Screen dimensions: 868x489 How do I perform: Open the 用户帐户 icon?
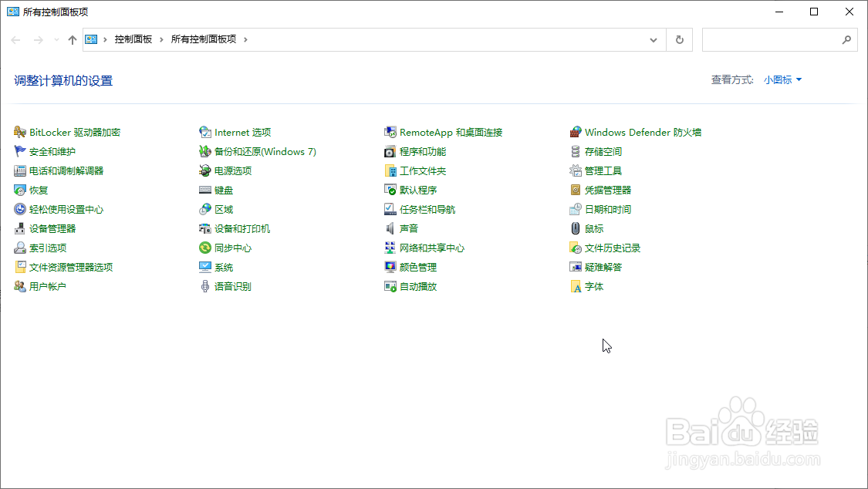click(x=20, y=287)
